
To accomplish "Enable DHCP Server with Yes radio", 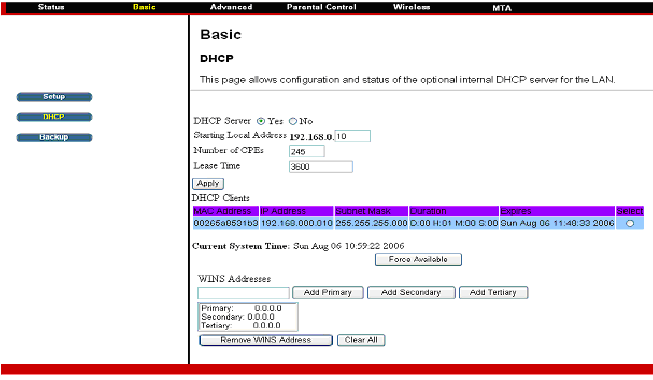I will (x=261, y=121).
